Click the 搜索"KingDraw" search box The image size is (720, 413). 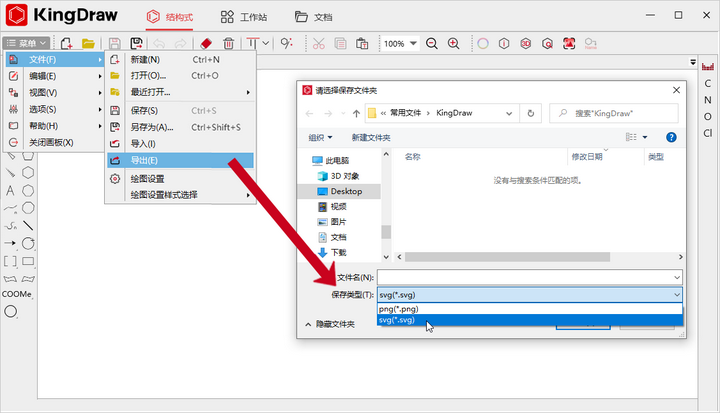pyautogui.click(x=613, y=113)
